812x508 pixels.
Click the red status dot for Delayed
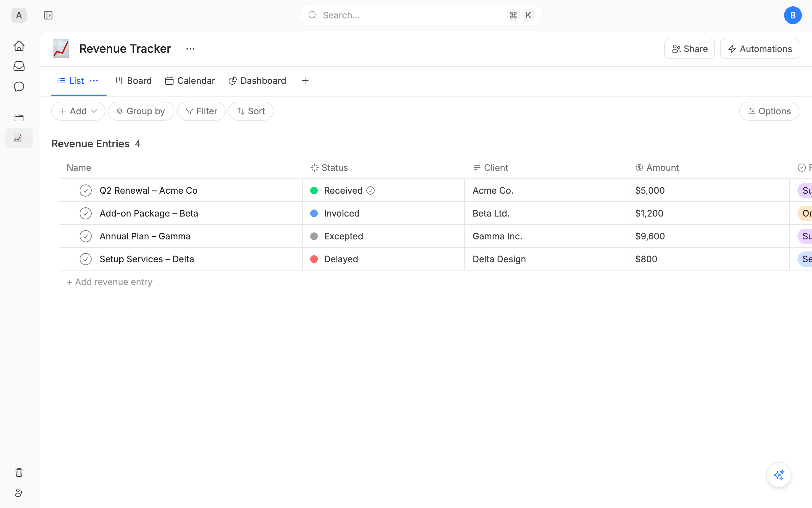[x=314, y=259]
